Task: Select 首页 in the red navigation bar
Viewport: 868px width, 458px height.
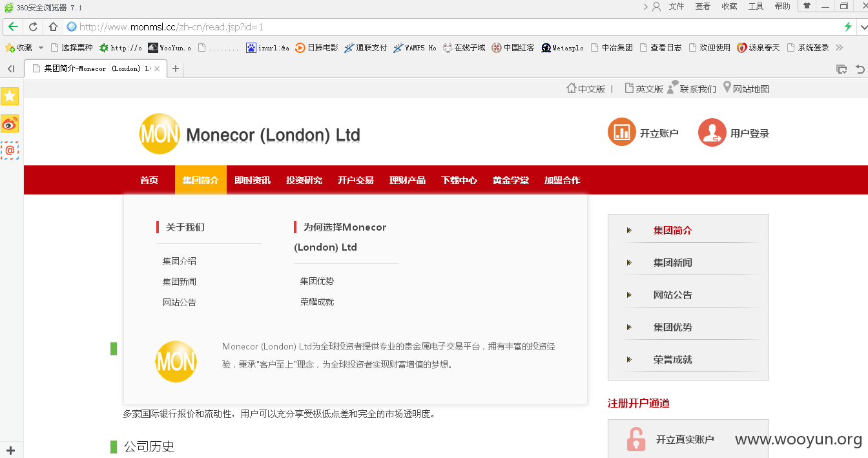Action: tap(149, 180)
